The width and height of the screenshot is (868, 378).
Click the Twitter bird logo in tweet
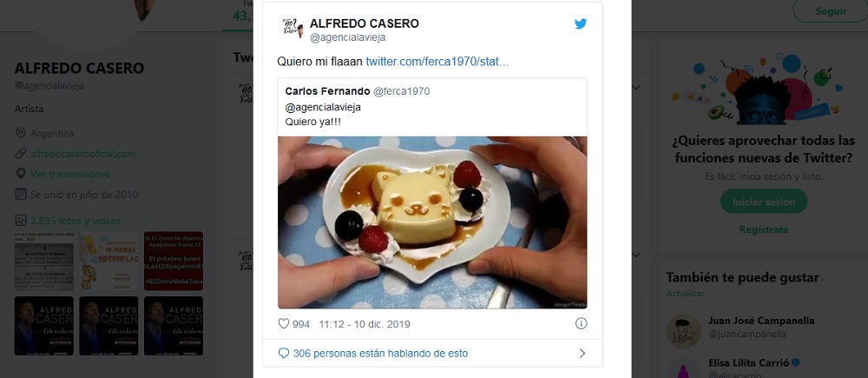[x=580, y=23]
